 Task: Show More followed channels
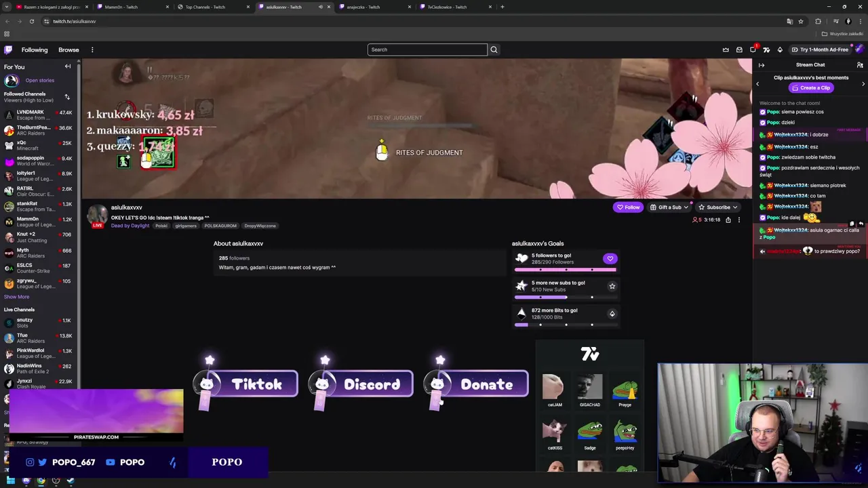click(x=17, y=297)
